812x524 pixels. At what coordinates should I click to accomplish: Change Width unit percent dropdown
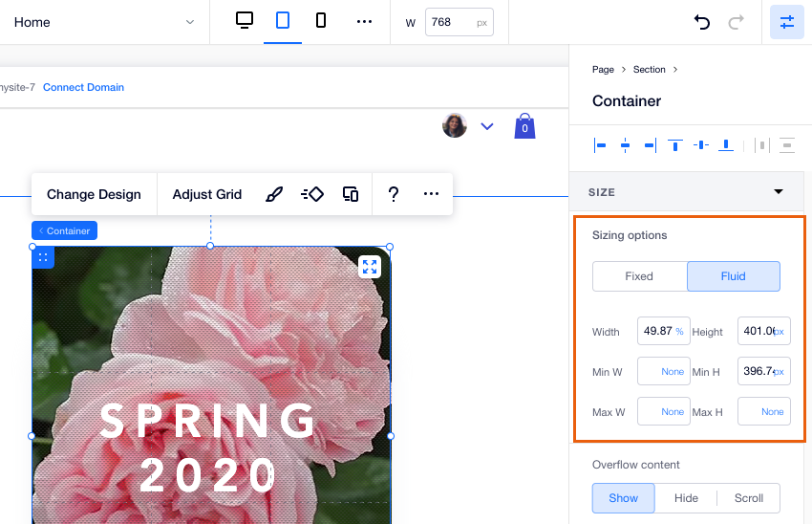[x=679, y=331]
